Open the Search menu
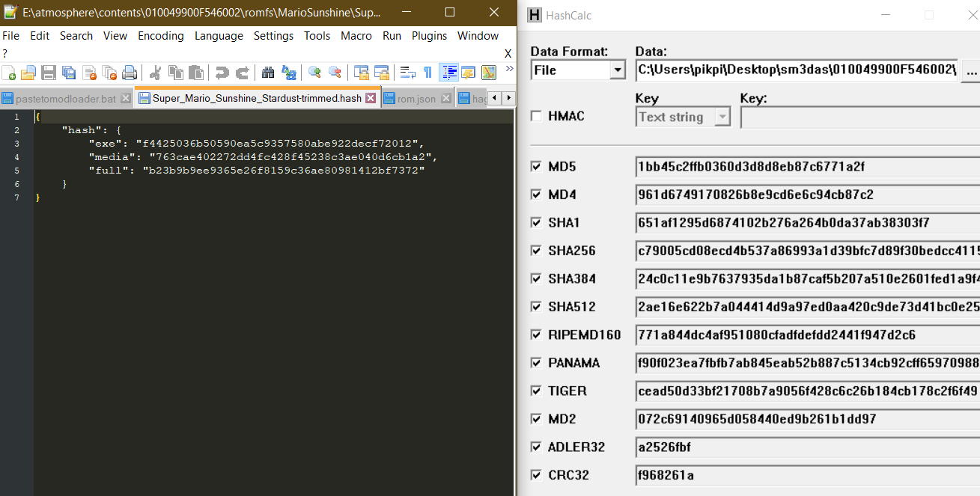The height and width of the screenshot is (496, 980). pos(76,36)
